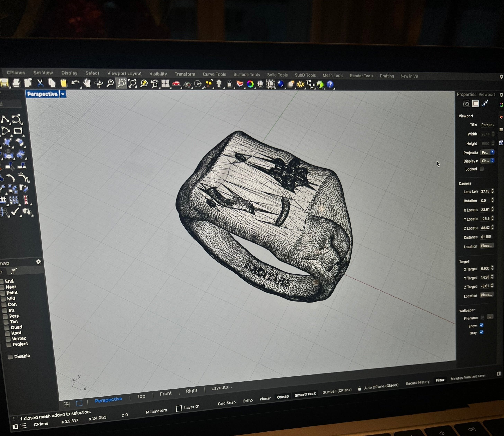Click the Zoom Extents icon
504x436 pixels.
pos(133,83)
